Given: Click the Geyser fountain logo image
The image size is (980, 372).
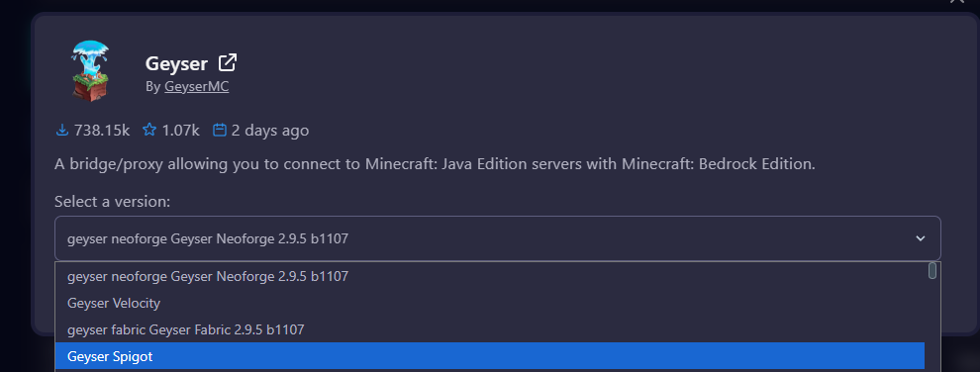Looking at the screenshot, I should tap(91, 70).
